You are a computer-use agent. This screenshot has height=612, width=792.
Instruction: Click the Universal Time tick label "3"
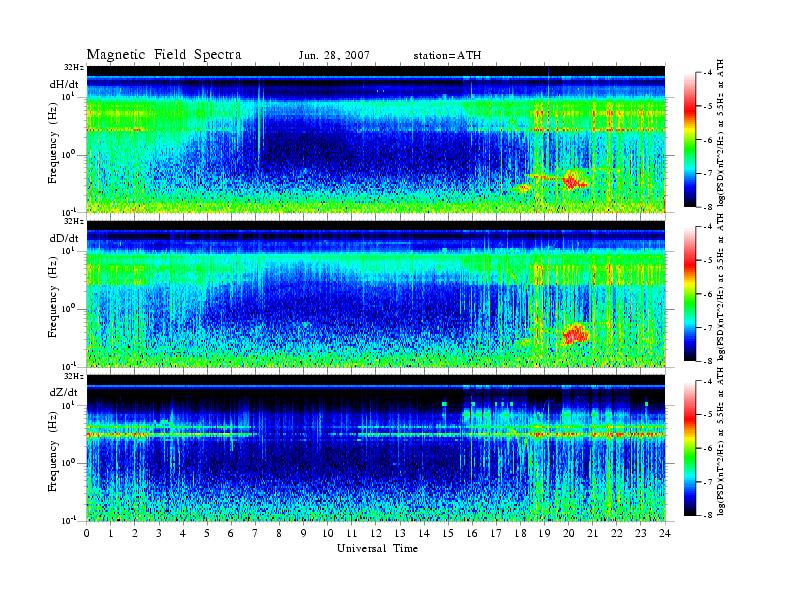point(159,533)
